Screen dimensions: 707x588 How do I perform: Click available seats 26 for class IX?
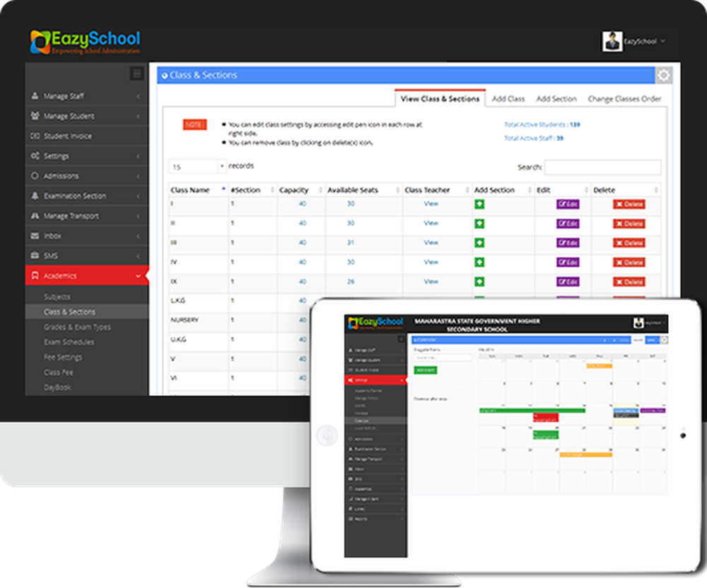pos(351,281)
